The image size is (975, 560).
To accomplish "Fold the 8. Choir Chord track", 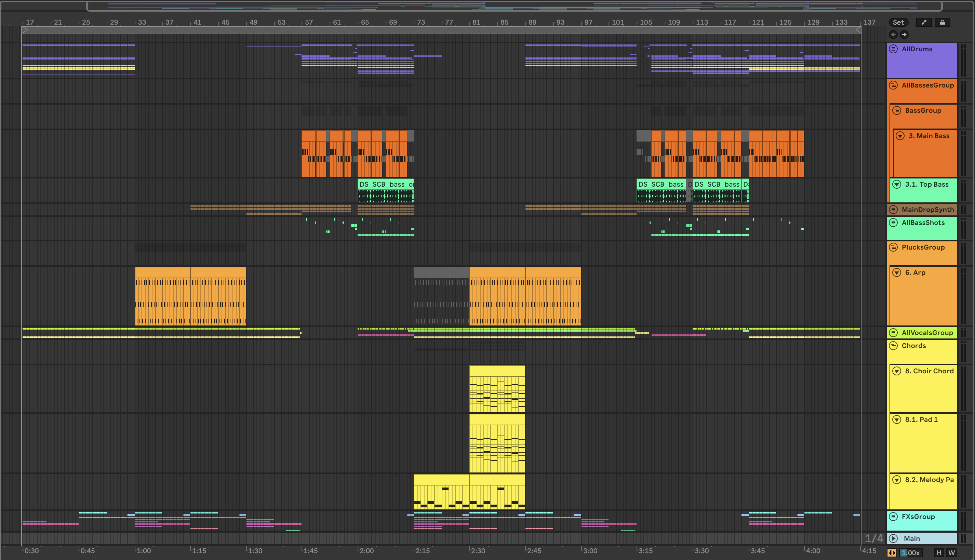I will coord(896,371).
